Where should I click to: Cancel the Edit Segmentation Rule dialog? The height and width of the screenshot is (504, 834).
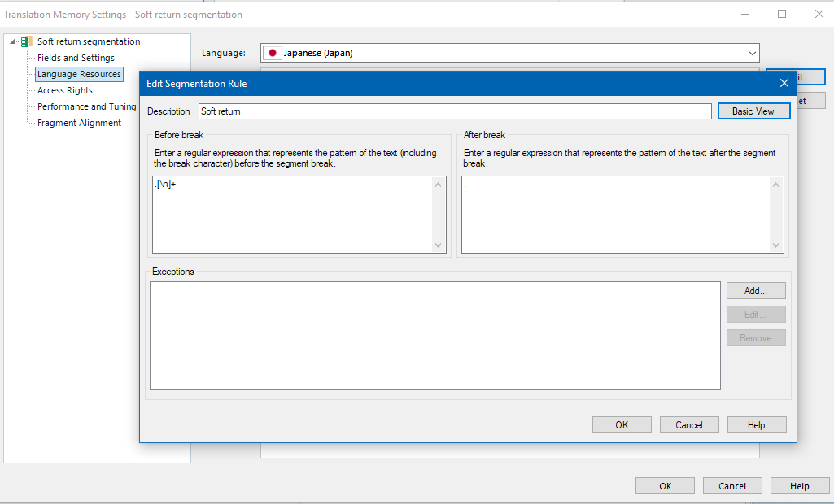click(x=689, y=425)
